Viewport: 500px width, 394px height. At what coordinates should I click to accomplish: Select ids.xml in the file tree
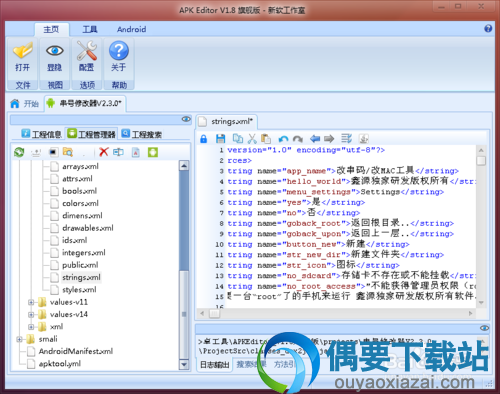point(75,240)
